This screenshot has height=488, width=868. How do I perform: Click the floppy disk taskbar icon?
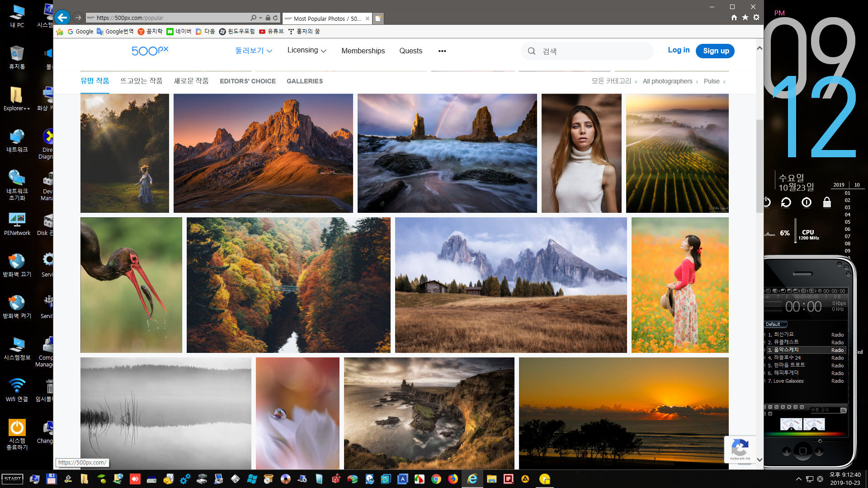51,479
